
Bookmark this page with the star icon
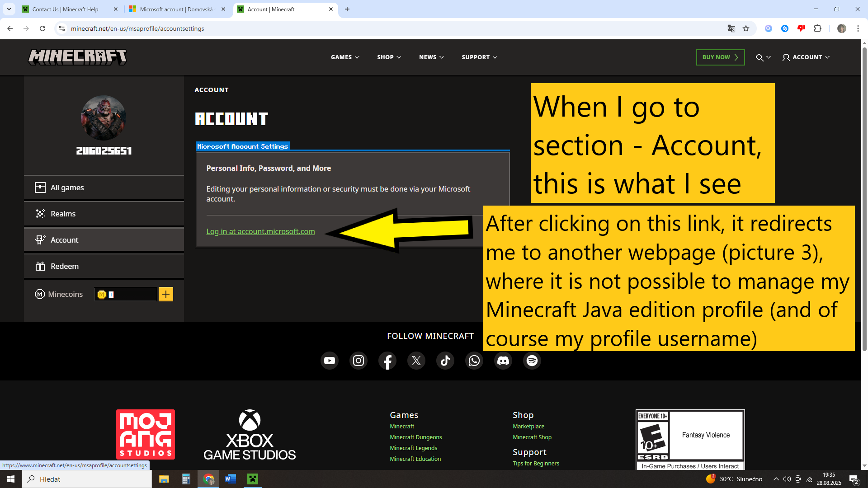point(746,28)
